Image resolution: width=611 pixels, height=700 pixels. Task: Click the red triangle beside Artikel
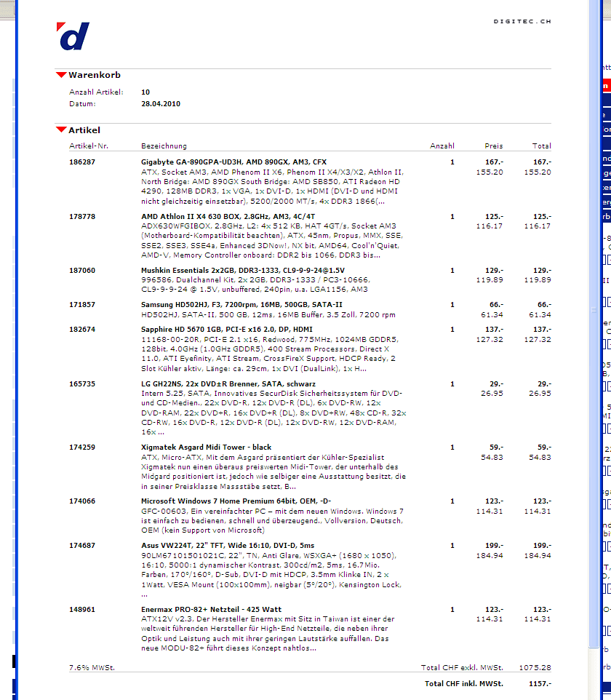[61, 130]
